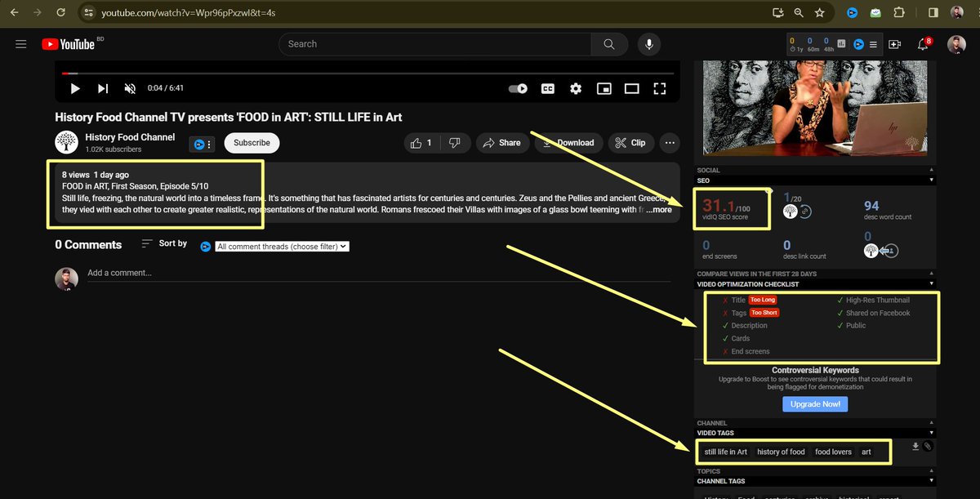Like the video with the thumbs up
The height and width of the screenshot is (499, 980).
coord(417,142)
